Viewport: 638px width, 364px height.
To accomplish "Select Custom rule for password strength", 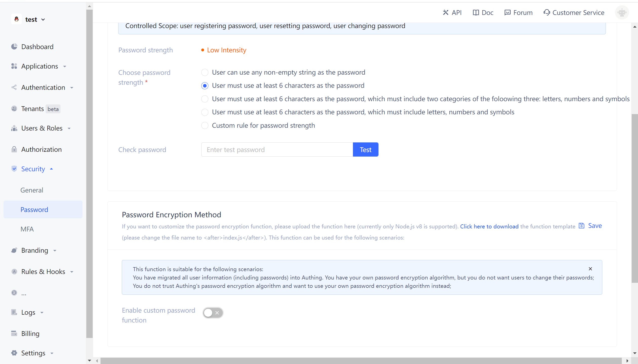I will [205, 125].
